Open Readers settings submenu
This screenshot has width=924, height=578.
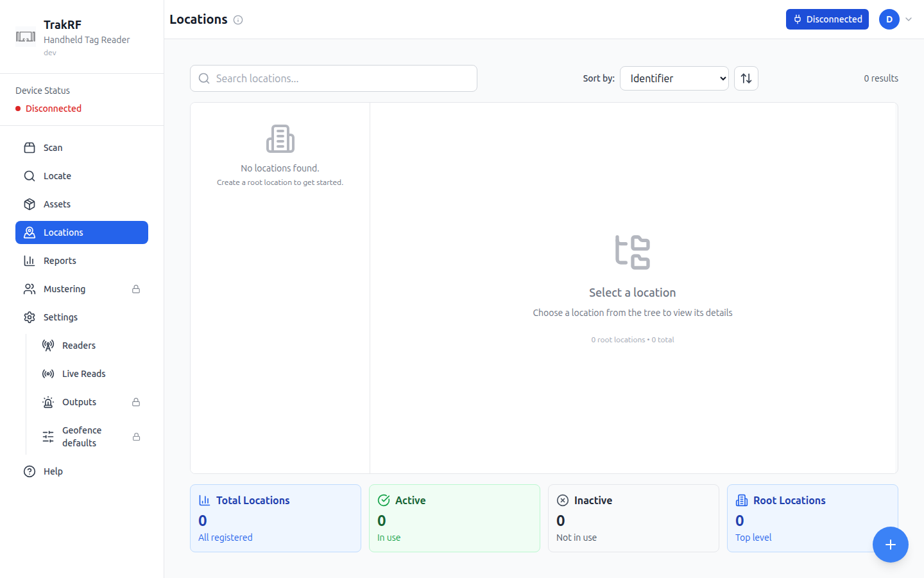tap(91, 346)
